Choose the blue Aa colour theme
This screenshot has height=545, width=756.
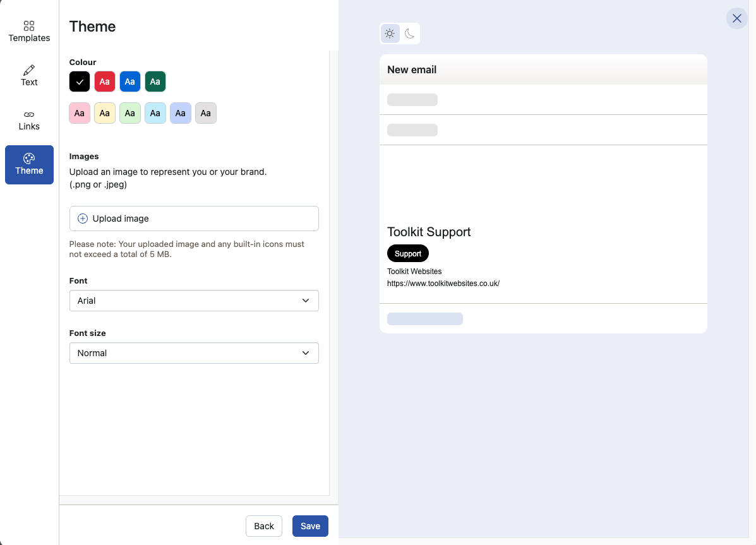(130, 81)
